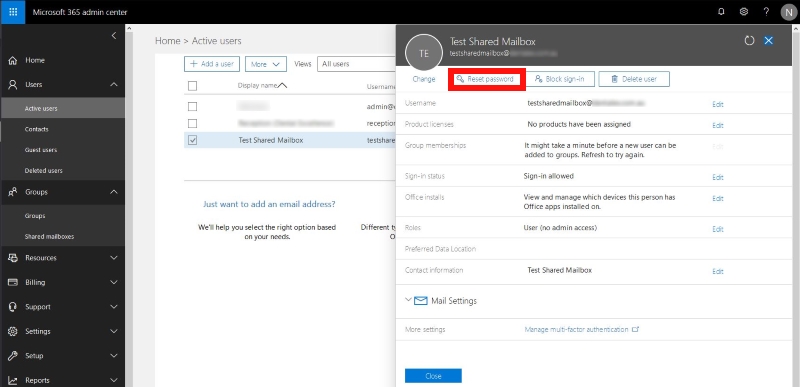This screenshot has width=800, height=387.
Task: Click the Microsoft 365 admin center title
Action: coord(80,12)
